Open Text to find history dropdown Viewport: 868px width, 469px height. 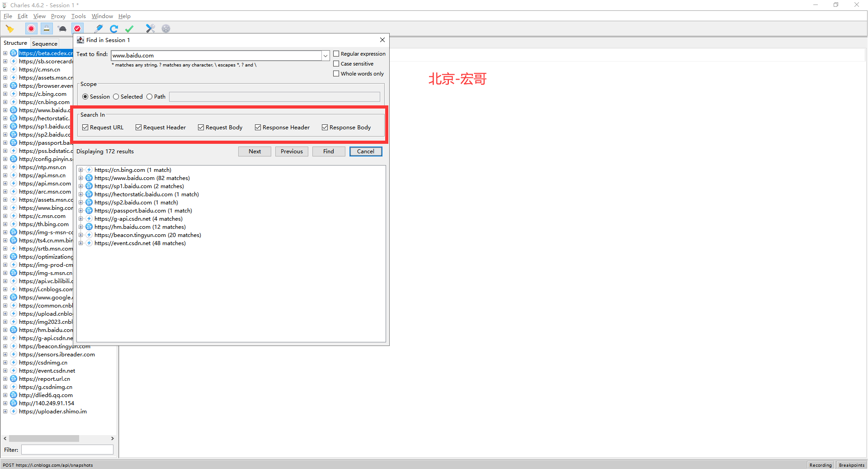pyautogui.click(x=325, y=56)
